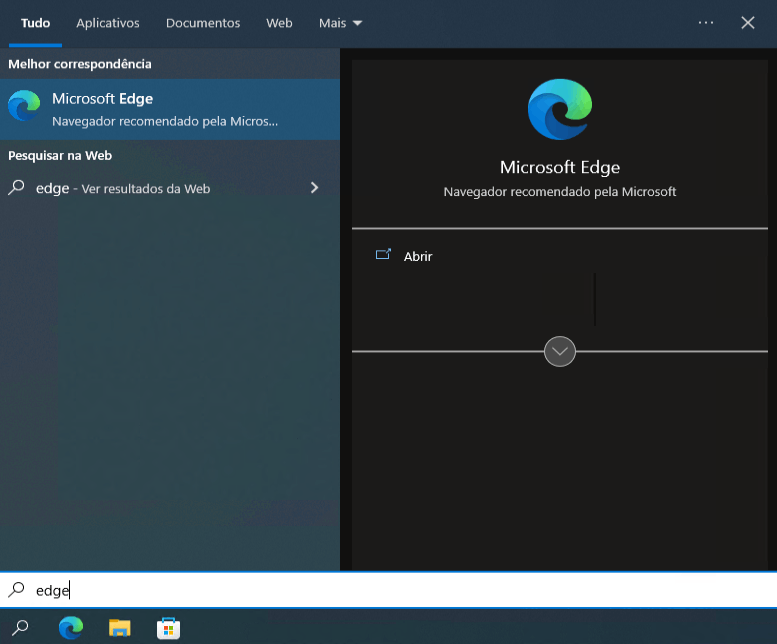Open File Explorer from the taskbar

pos(119,628)
